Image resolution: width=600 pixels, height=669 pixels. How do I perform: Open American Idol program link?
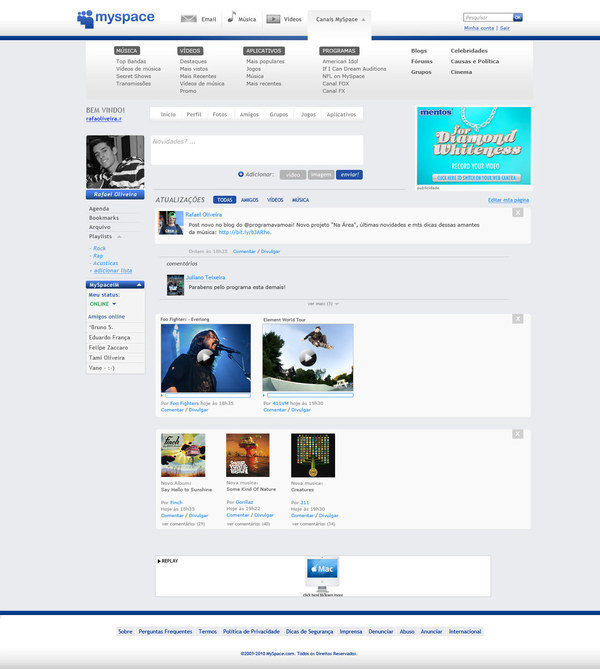[340, 61]
